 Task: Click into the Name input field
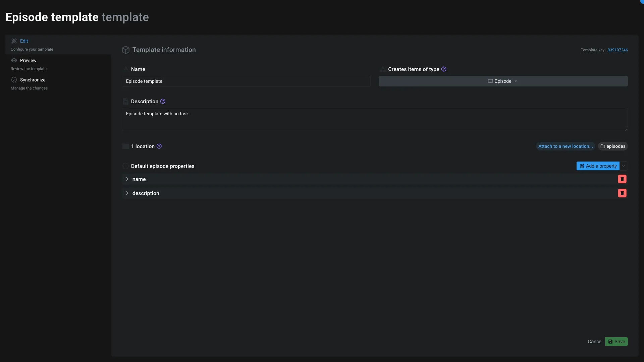[246, 81]
